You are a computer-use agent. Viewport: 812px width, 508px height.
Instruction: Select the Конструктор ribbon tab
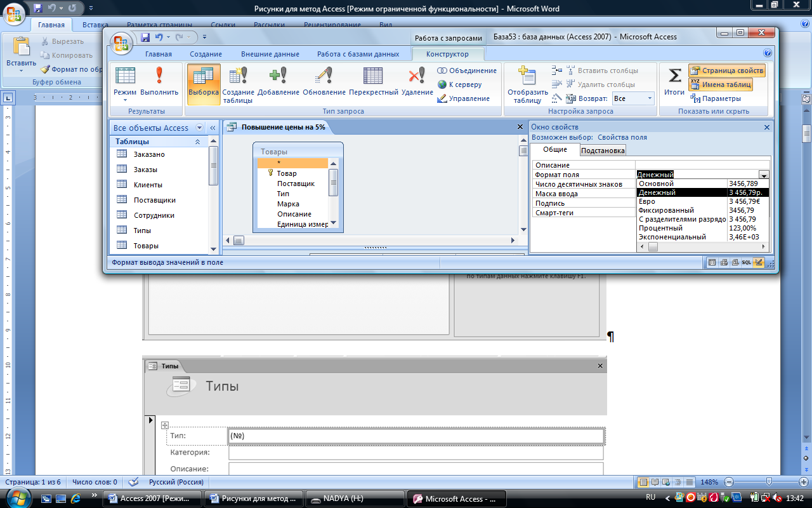coord(447,54)
